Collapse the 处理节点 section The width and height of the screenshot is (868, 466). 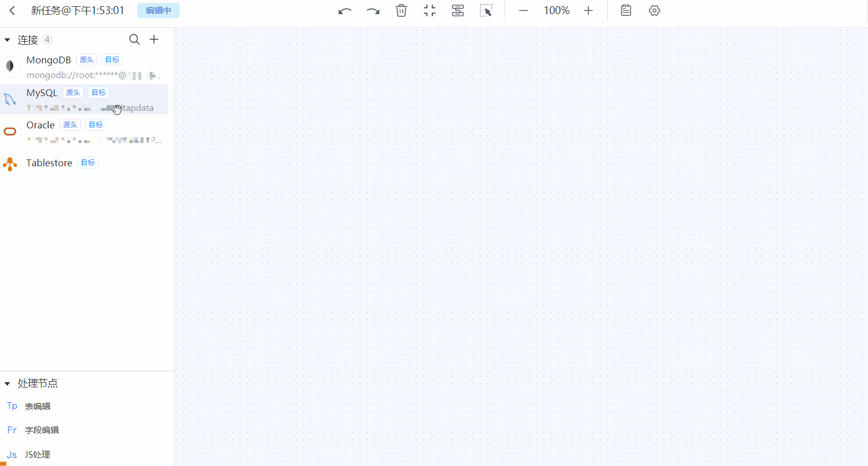point(7,383)
